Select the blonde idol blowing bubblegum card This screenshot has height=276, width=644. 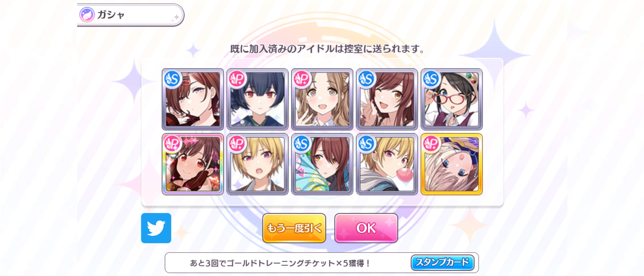(387, 164)
